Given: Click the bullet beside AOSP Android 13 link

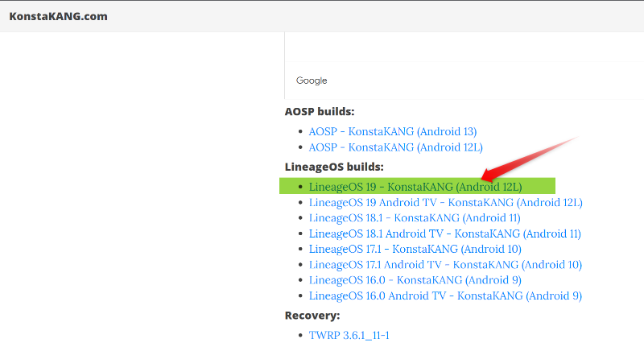Looking at the screenshot, I should [300, 132].
